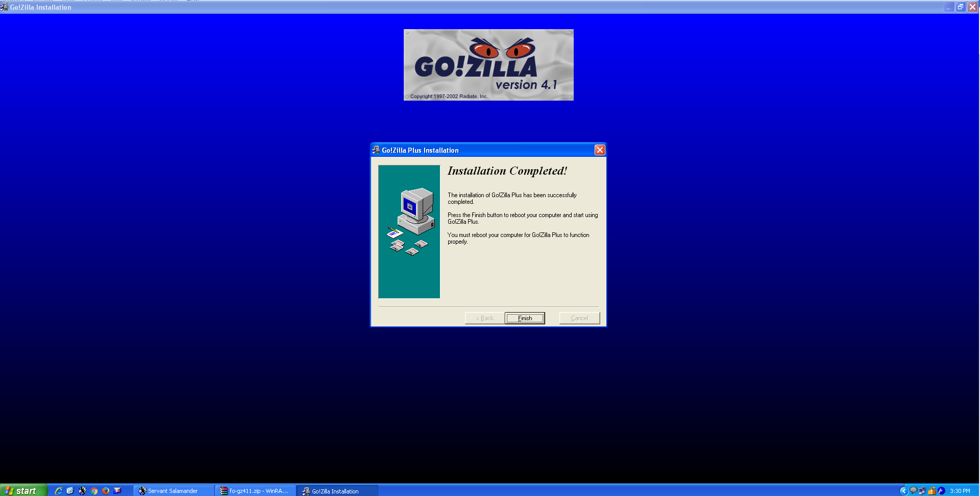
Task: Click the blue wrench tray icon
Action: [x=941, y=491]
